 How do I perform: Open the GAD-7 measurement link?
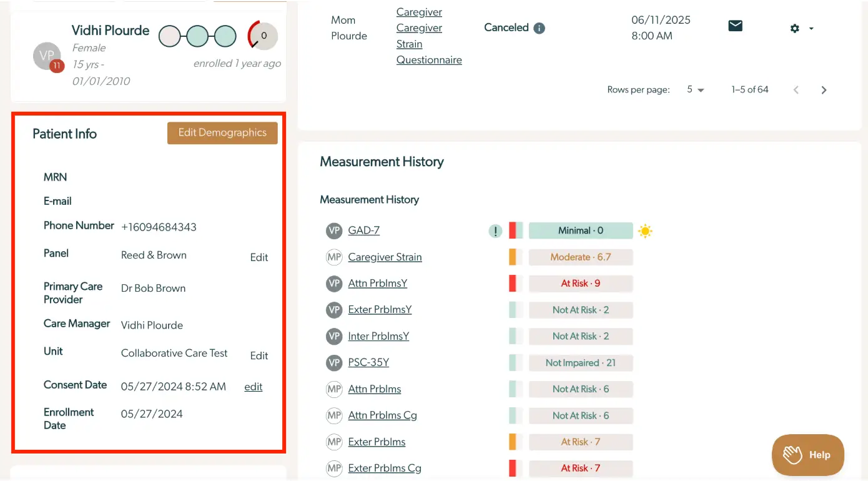365,230
